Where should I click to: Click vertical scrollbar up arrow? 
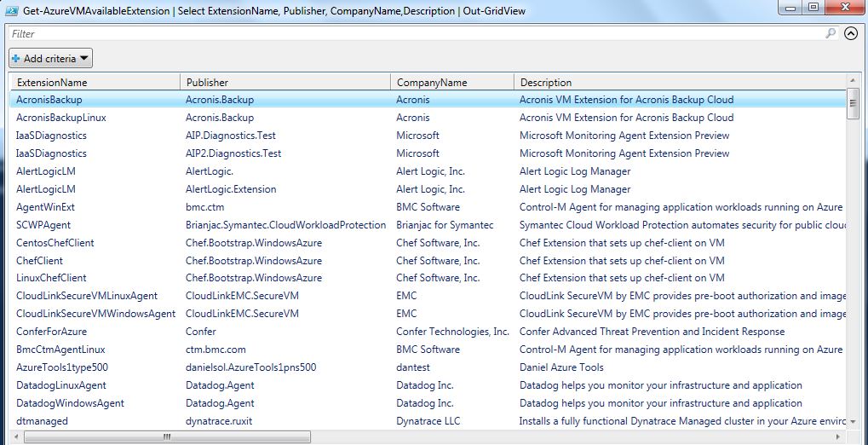pos(853,80)
